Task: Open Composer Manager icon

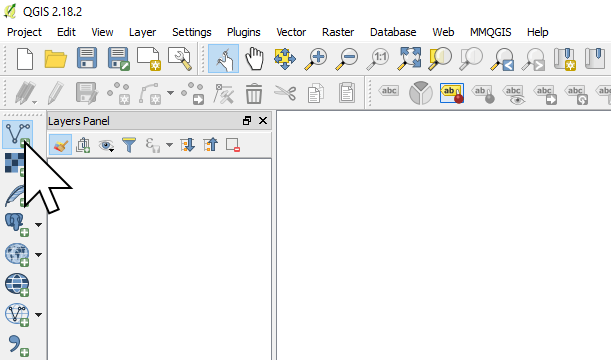Action: coord(180,59)
